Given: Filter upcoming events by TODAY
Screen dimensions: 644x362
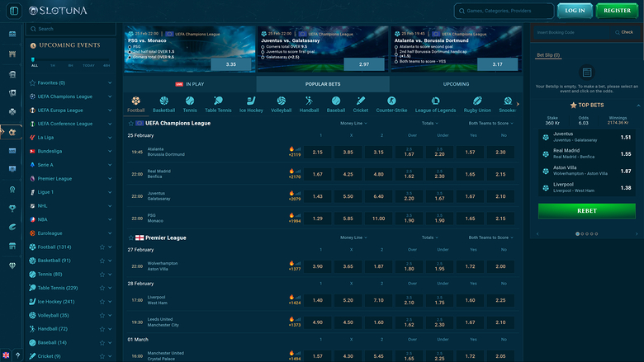Looking at the screenshot, I should (x=88, y=66).
